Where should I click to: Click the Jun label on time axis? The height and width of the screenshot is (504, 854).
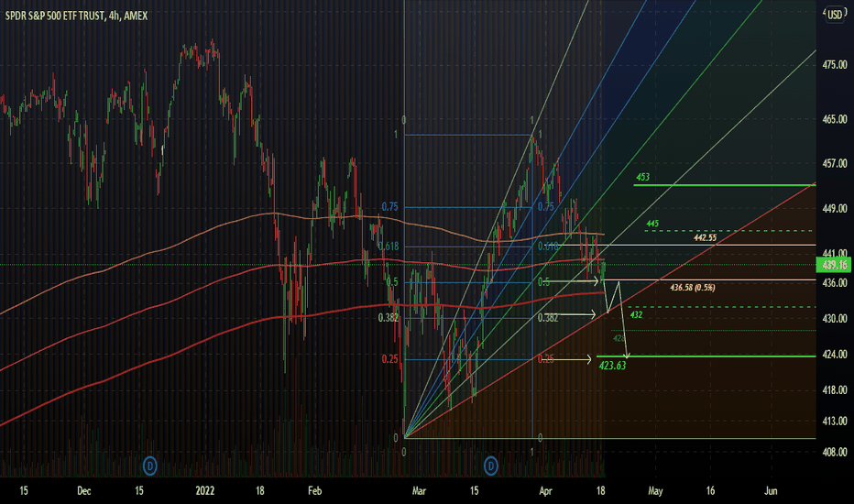pos(771,491)
